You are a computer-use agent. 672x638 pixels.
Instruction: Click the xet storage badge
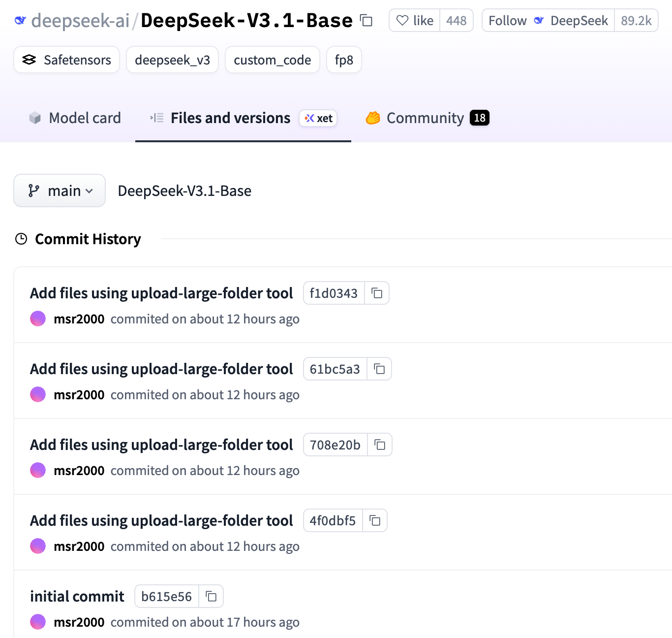pyautogui.click(x=318, y=118)
